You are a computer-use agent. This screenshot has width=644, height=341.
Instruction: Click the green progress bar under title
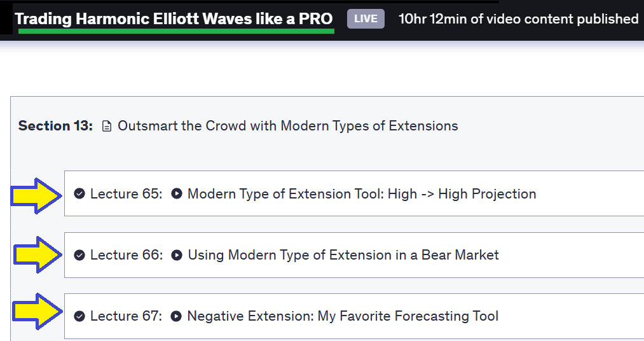point(176,31)
